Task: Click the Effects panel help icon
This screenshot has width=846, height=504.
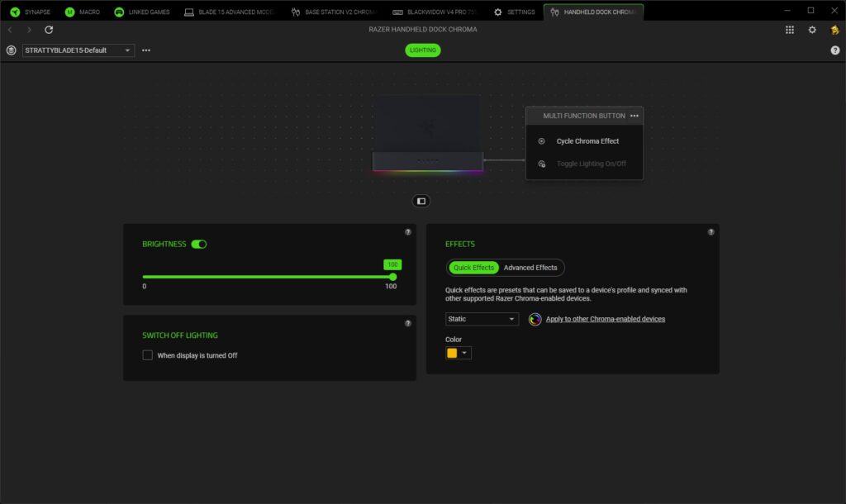Action: (x=711, y=232)
